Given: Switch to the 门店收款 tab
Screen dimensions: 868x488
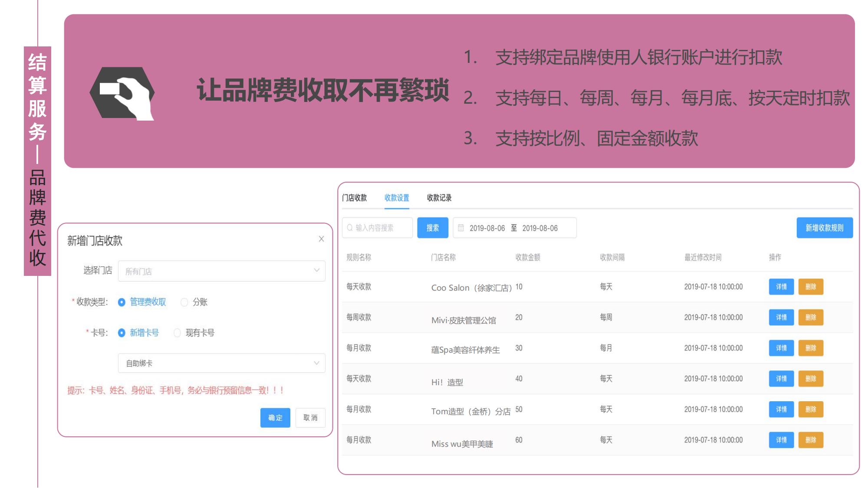Looking at the screenshot, I should [354, 198].
